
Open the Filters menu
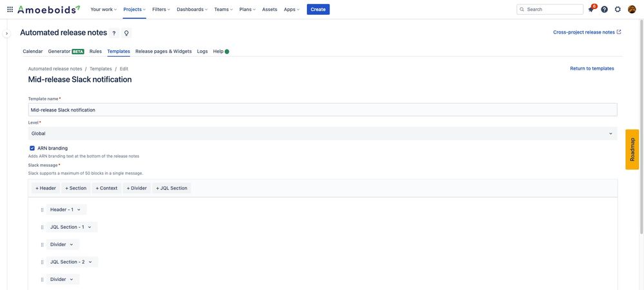click(161, 9)
